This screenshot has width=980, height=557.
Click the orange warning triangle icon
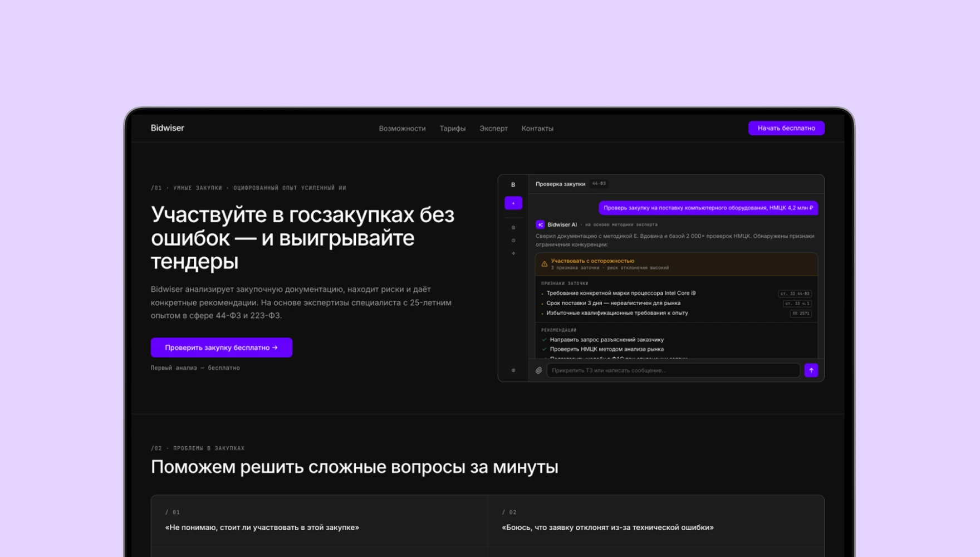[544, 264]
